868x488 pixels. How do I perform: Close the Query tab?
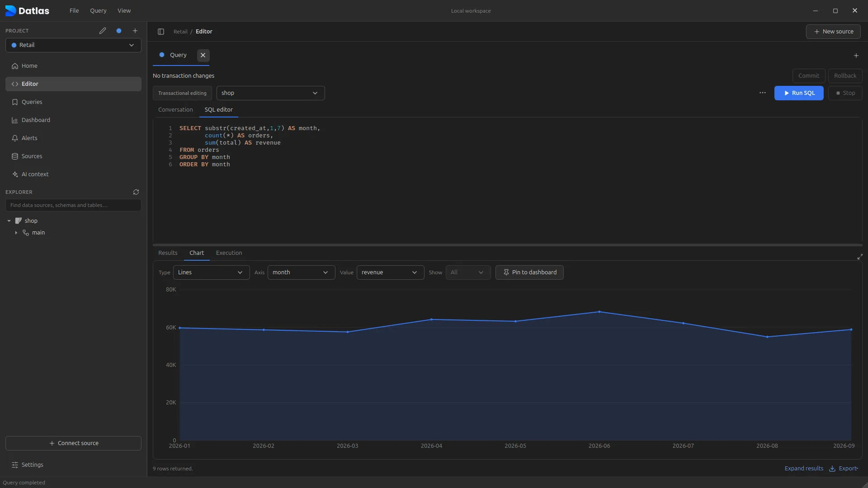coord(203,55)
